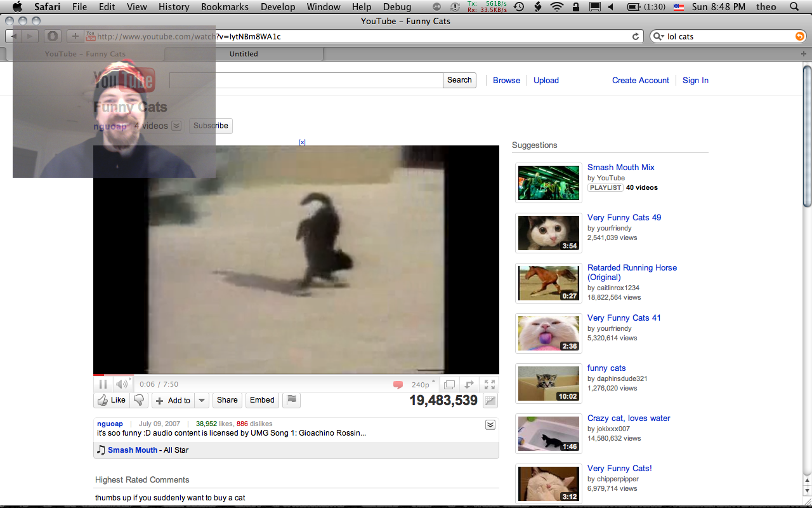Click the pop-out player icon

click(x=449, y=384)
